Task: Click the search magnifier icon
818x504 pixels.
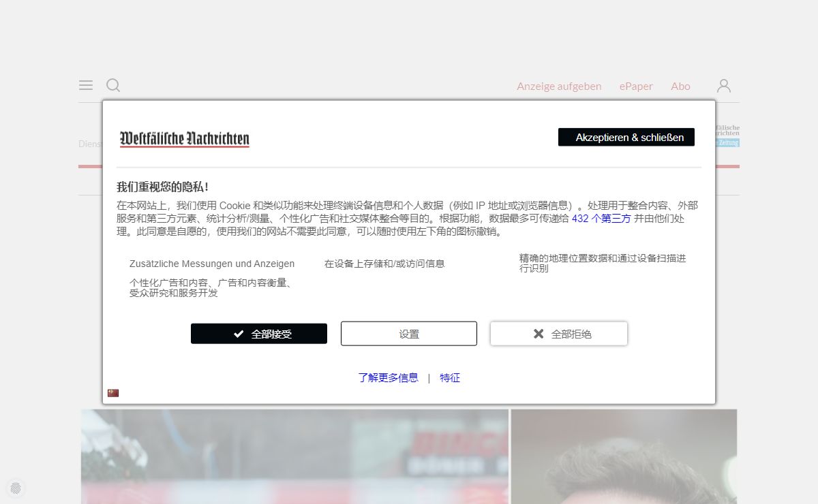Action: coord(113,85)
